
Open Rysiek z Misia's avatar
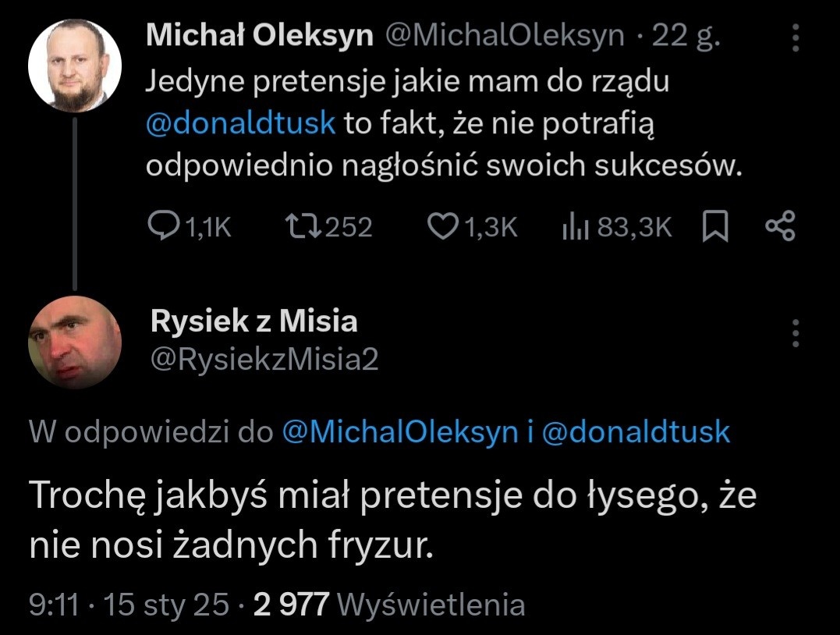(x=74, y=342)
